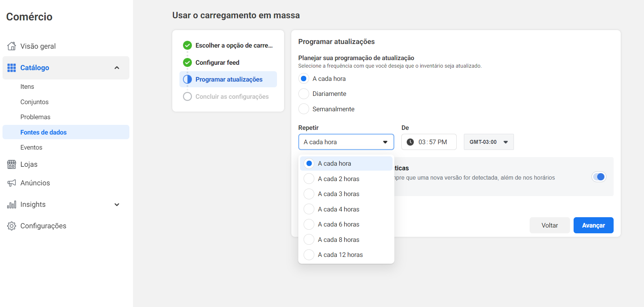Collapse the Catálogo section chevron
The image size is (644, 307).
pos(117,68)
